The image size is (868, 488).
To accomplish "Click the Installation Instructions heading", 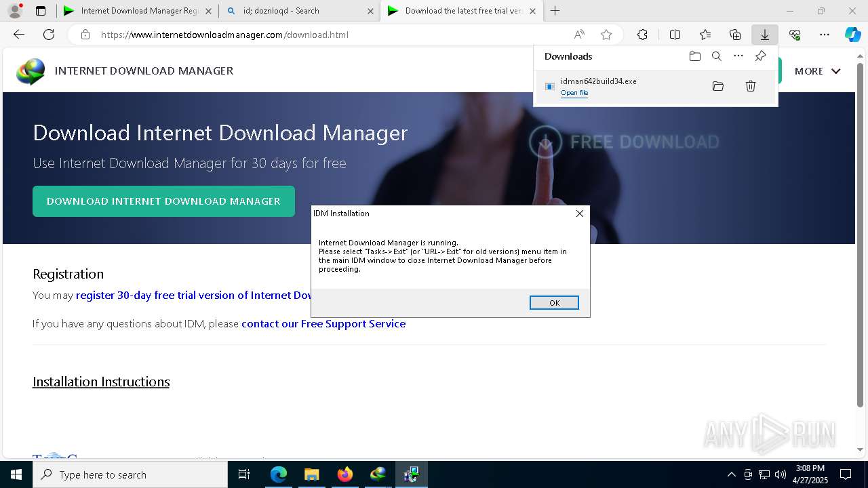I will coord(101,382).
